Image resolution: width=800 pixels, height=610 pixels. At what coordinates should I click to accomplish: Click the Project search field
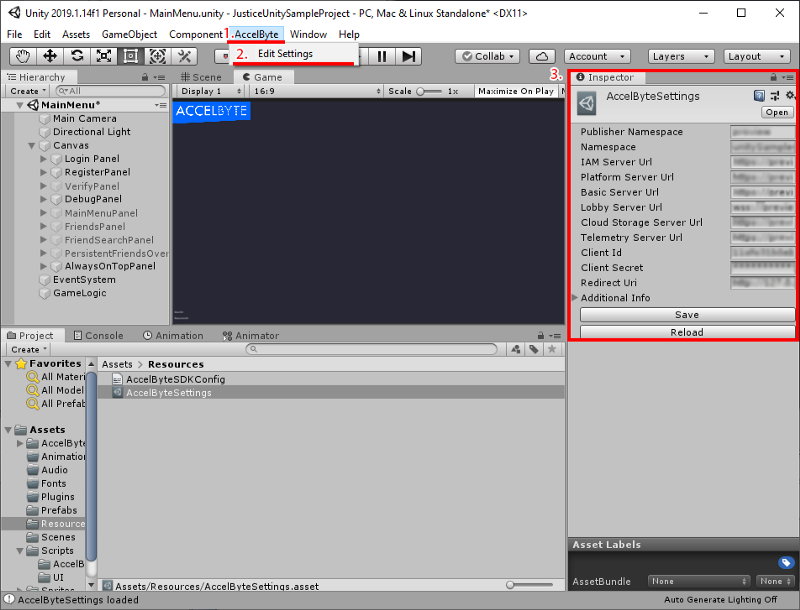tap(371, 349)
